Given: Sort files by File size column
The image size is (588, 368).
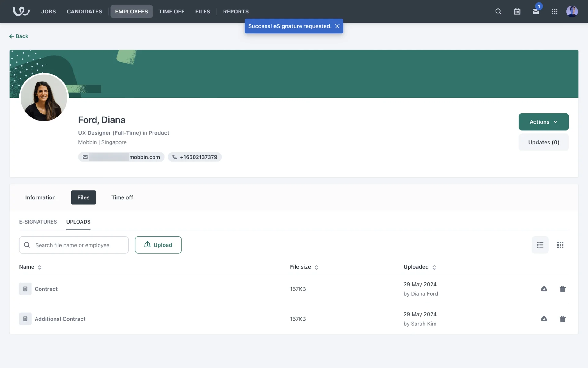Looking at the screenshot, I should coord(316,267).
